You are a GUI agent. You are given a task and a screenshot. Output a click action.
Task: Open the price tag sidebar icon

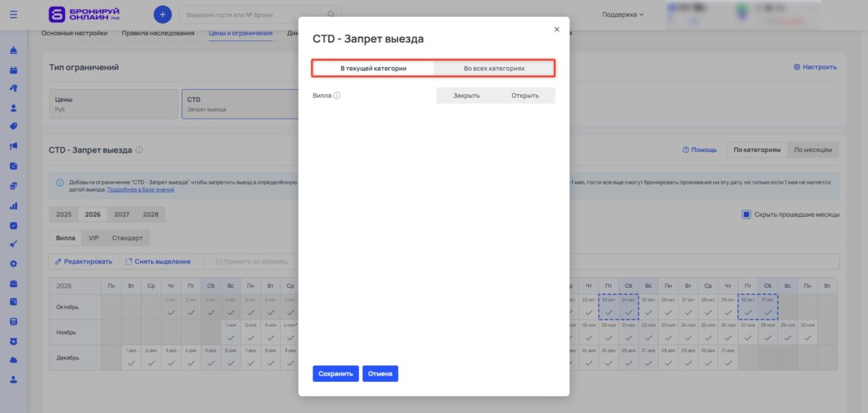click(x=14, y=127)
